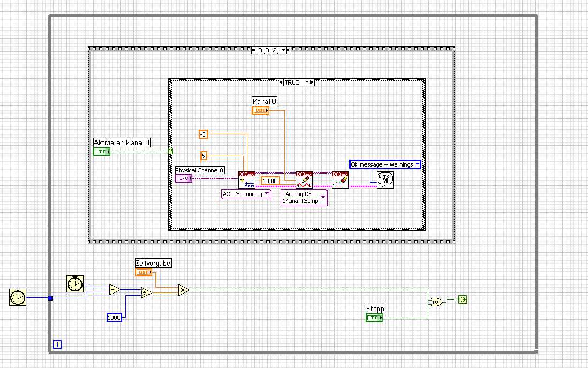
Task: Open the Analog DBL 1Kanal 1Samp selector
Action: pyautogui.click(x=304, y=198)
